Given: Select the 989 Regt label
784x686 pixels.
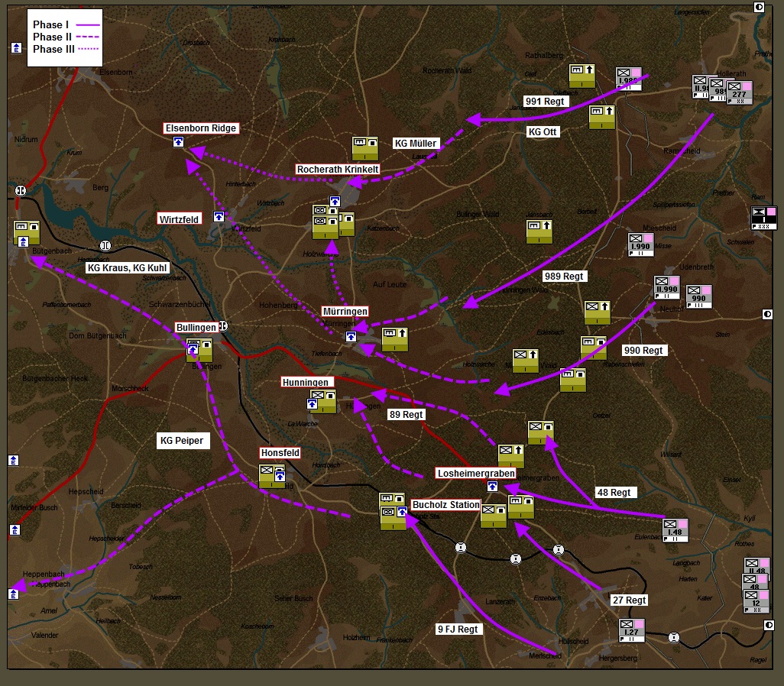Looking at the screenshot, I should (564, 277).
